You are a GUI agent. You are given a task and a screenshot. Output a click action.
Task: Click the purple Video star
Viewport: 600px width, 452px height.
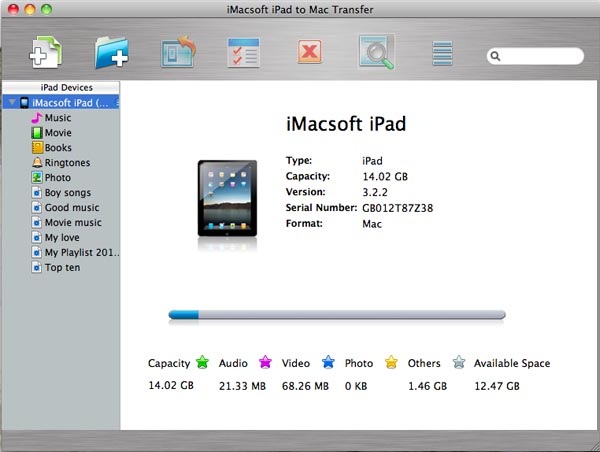(265, 362)
